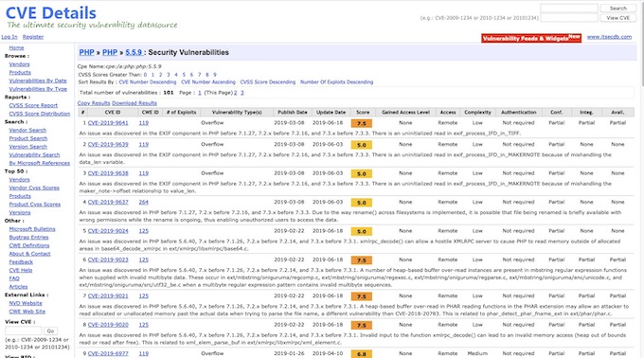Open the CVE Help link
The height and width of the screenshot is (358, 644).
[x=21, y=270]
